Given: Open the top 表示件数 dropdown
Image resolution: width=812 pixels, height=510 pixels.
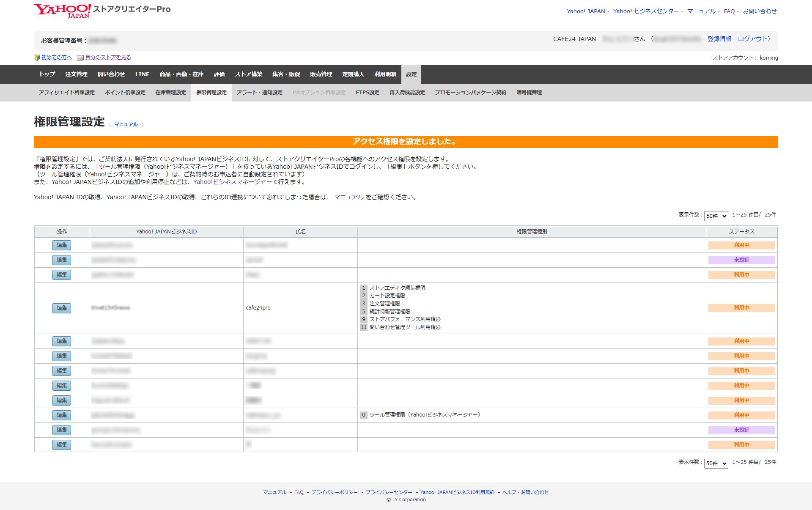Looking at the screenshot, I should [x=716, y=216].
